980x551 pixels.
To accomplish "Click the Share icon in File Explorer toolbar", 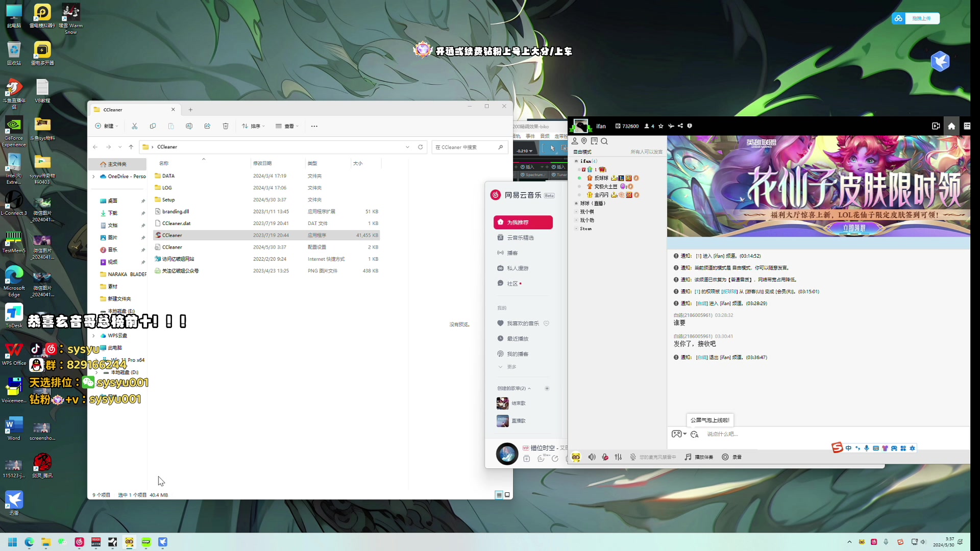I will 207,126.
